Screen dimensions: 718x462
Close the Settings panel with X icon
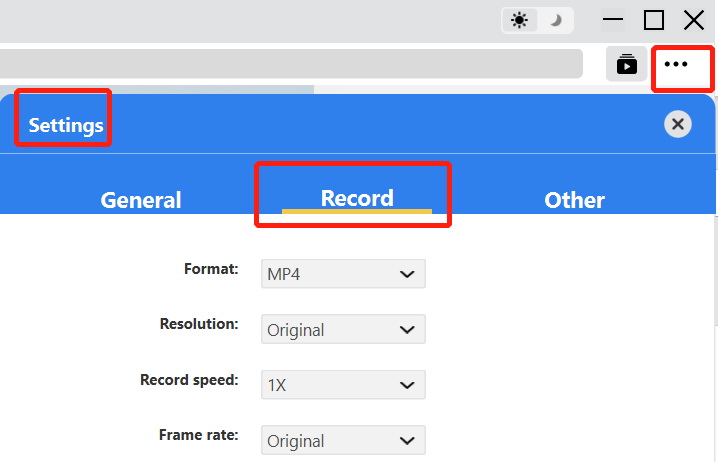pos(678,124)
